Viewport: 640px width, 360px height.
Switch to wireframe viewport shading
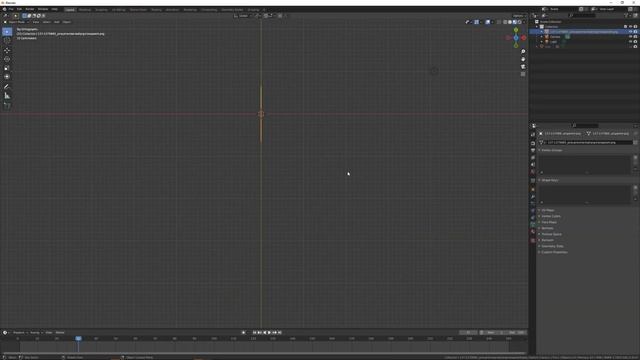(505, 22)
